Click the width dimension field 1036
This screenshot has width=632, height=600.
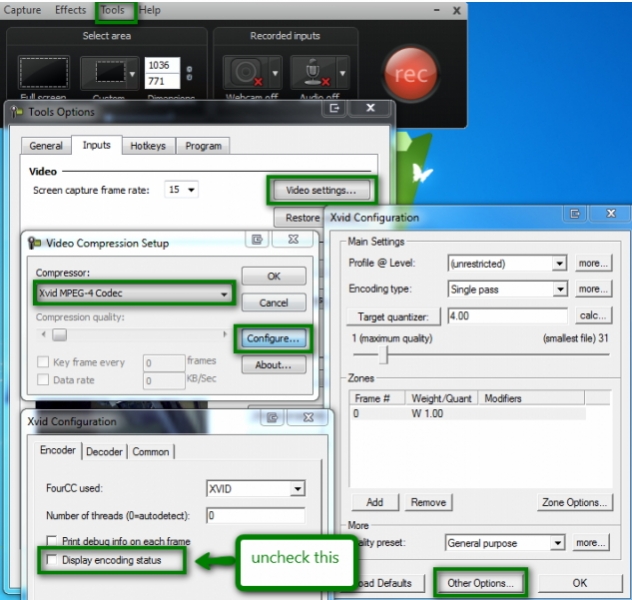(162, 65)
